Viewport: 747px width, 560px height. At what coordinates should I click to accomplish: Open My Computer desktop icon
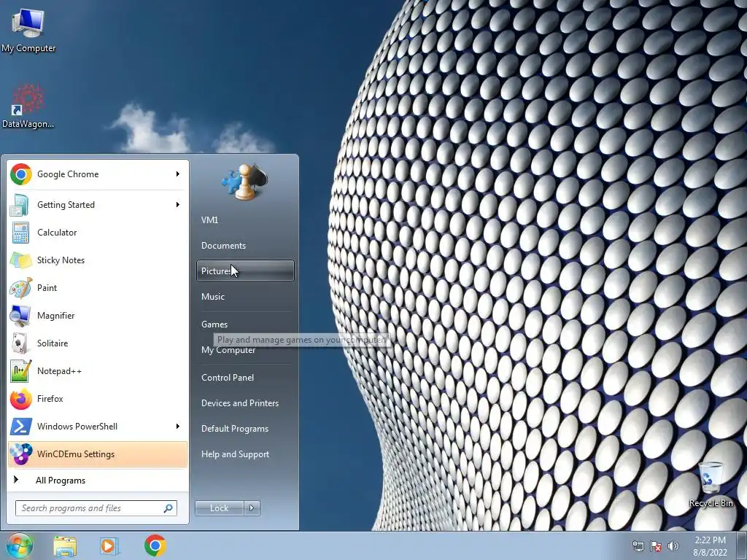28,31
